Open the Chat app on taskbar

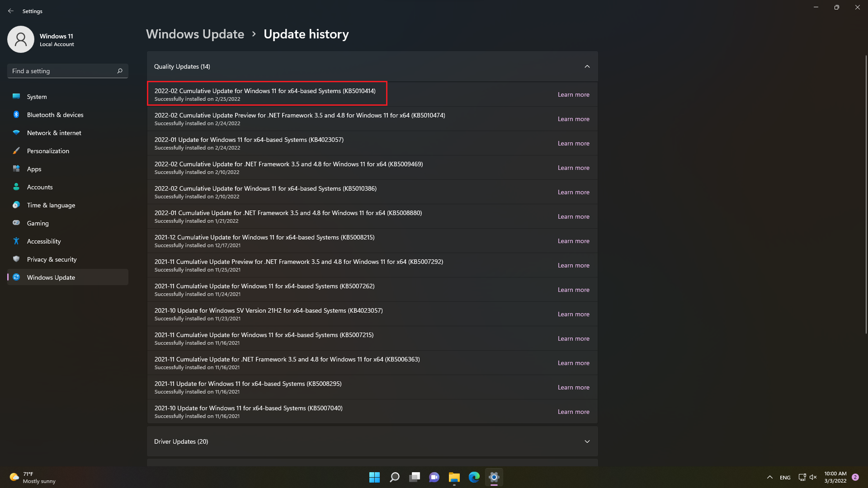pos(434,477)
